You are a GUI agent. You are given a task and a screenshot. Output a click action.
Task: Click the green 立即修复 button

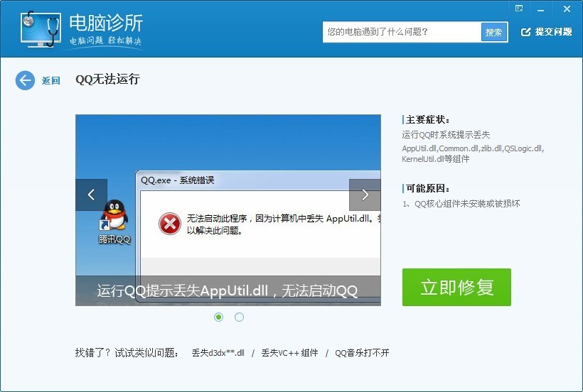pos(456,288)
